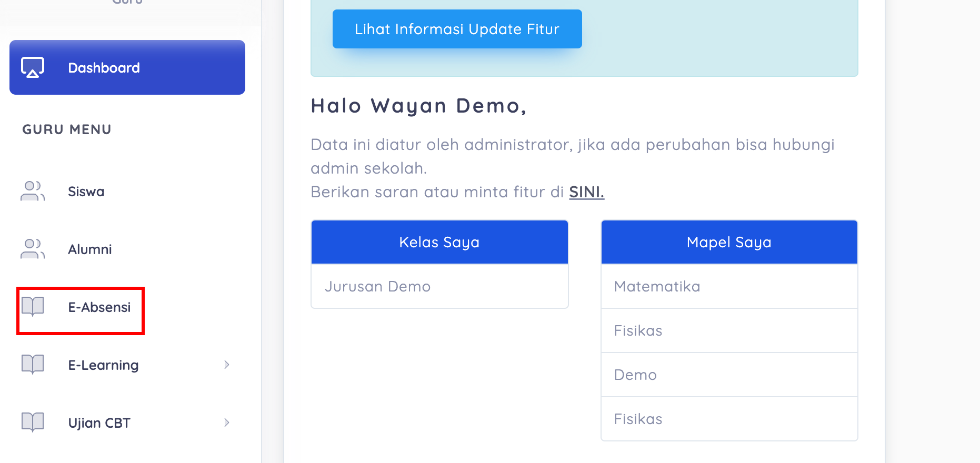980x463 pixels.
Task: Click Matematika in the Mapel Saya list
Action: (x=657, y=286)
